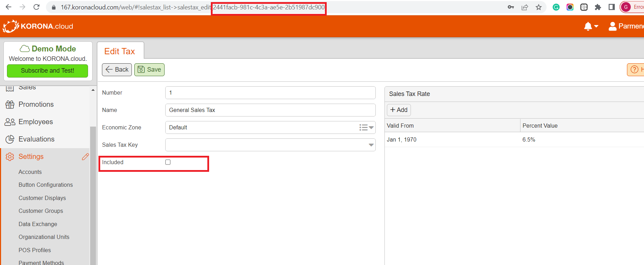Click the sidebar scrollbar up arrow
This screenshot has width=644, height=265.
tap(93, 90)
